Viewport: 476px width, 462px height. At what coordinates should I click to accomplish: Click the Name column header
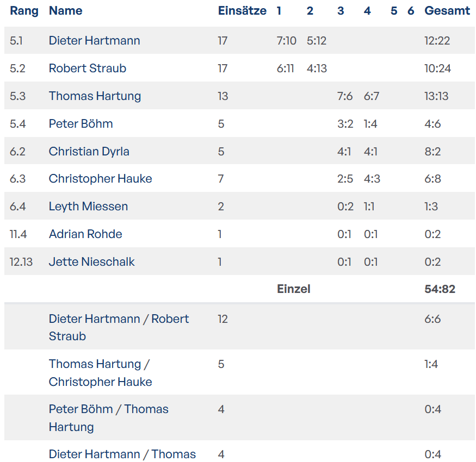(x=65, y=11)
